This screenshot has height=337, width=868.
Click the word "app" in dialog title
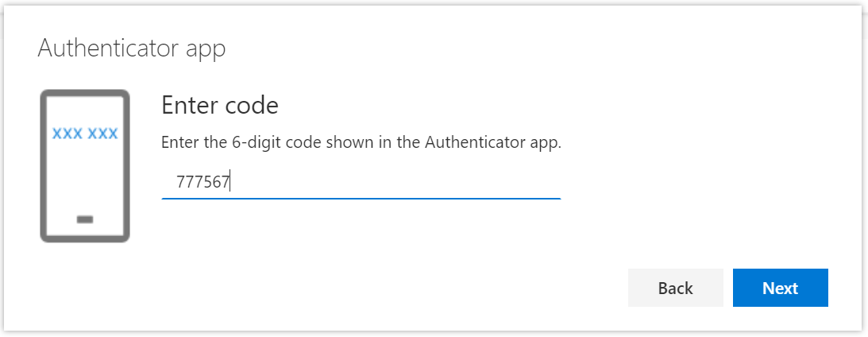tap(205, 48)
